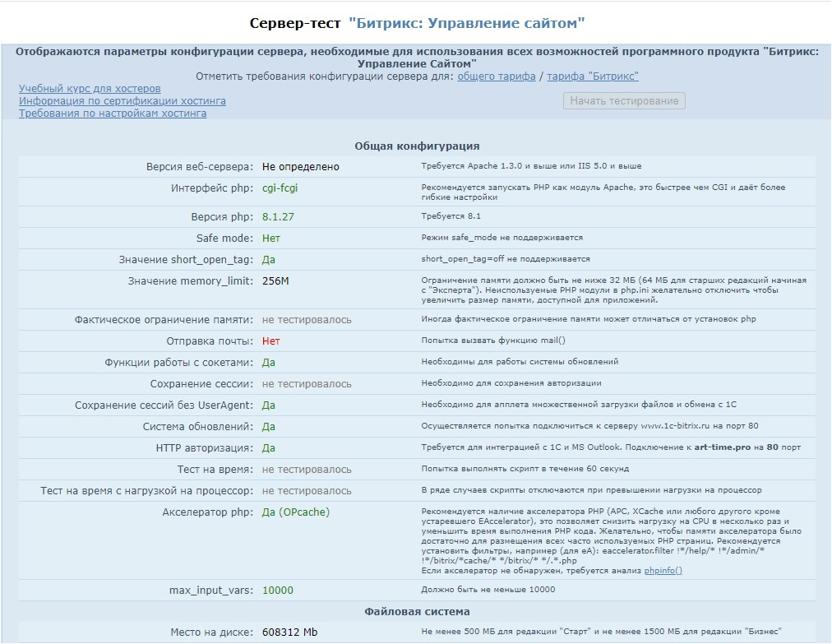Click the memory_limit value 256M

click(275, 281)
